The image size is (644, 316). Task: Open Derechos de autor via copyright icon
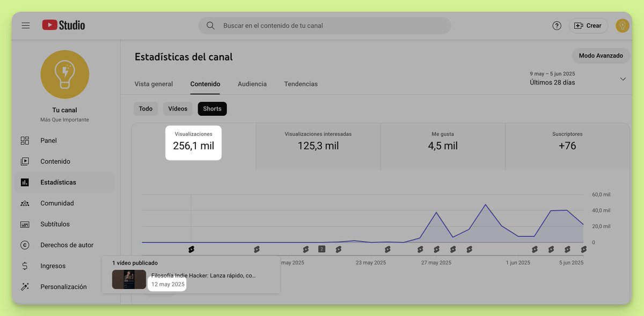(x=25, y=245)
